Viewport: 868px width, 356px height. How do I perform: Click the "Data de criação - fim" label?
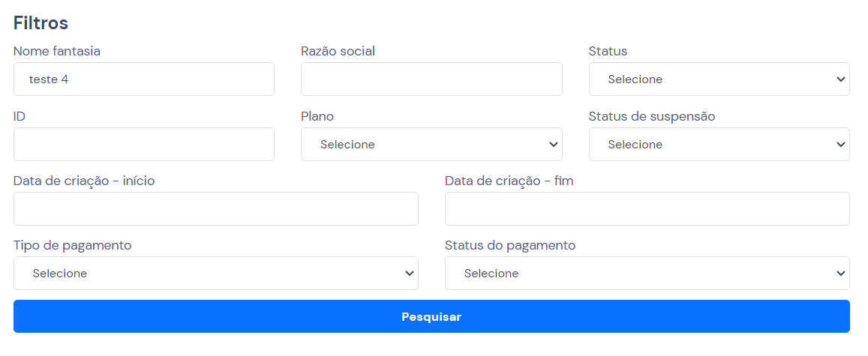(x=509, y=181)
